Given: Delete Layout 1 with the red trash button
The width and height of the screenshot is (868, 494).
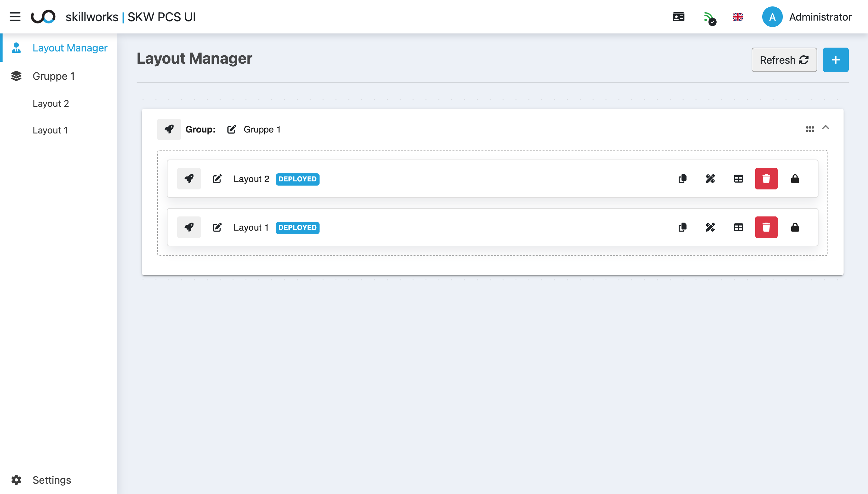Looking at the screenshot, I should [766, 227].
